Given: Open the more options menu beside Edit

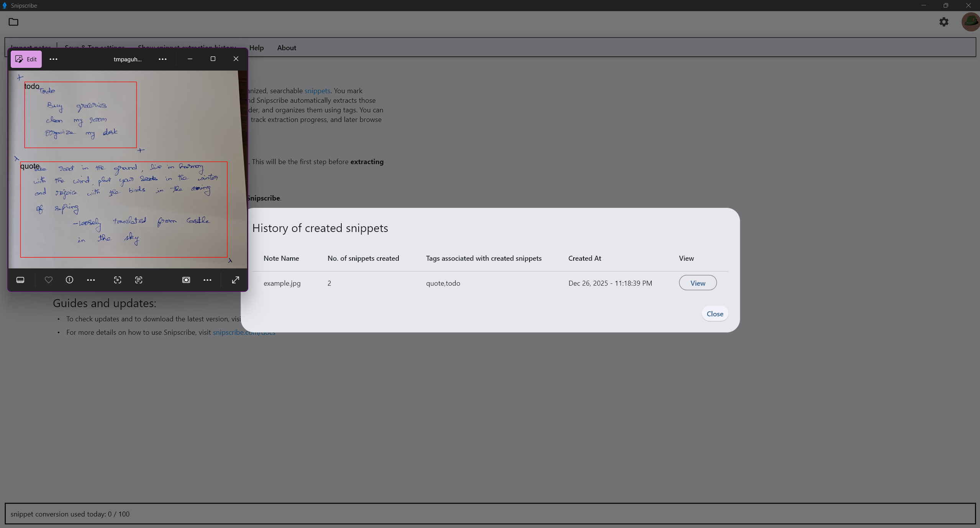Looking at the screenshot, I should [53, 59].
